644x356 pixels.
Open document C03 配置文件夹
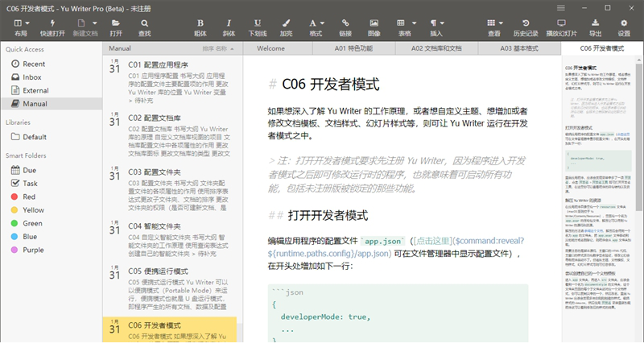[x=171, y=189]
